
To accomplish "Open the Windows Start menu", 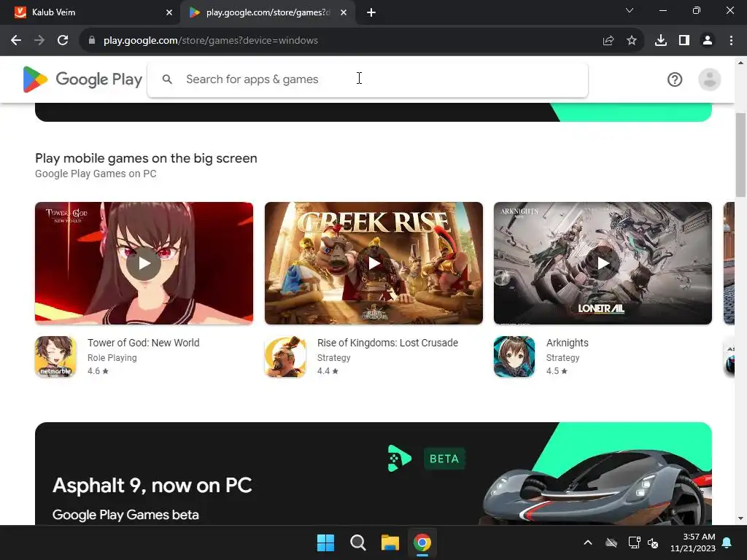I will (326, 542).
